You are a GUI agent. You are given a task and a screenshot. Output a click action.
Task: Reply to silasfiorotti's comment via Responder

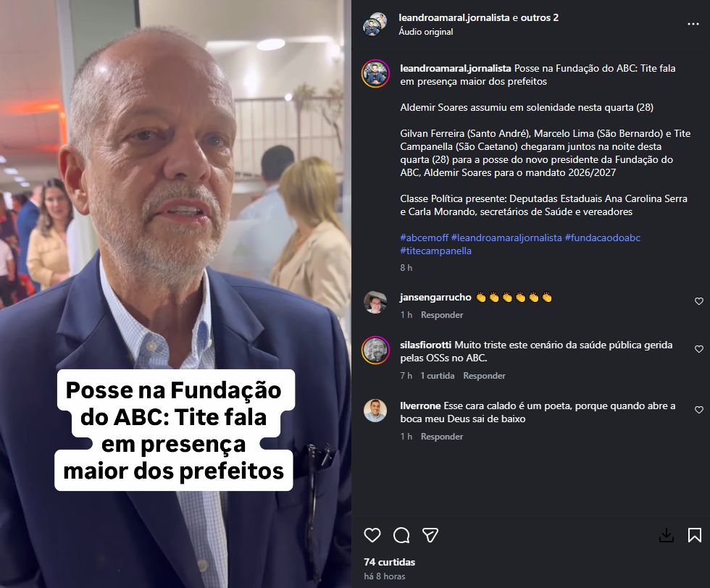[x=484, y=376]
